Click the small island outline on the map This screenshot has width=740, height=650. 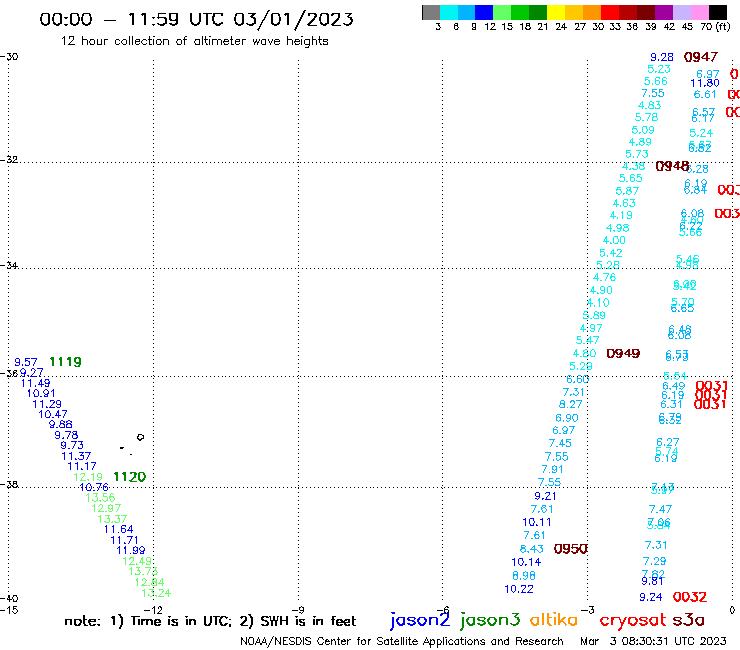[x=140, y=437]
